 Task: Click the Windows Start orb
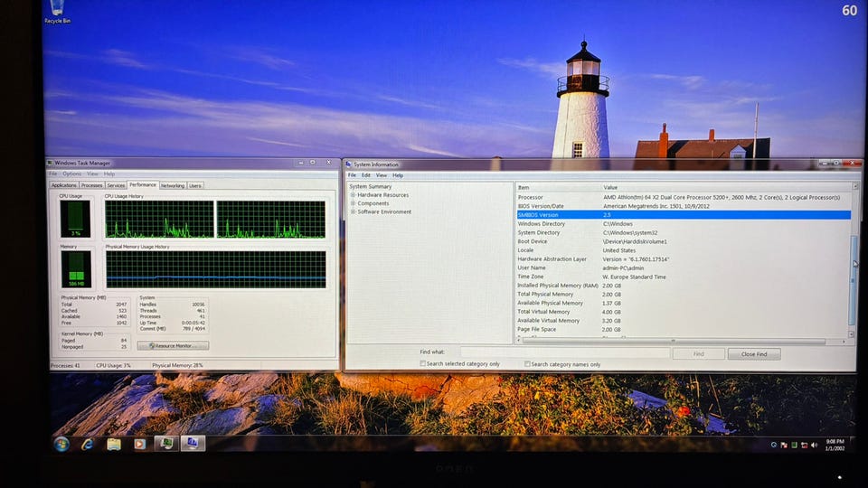(61, 444)
